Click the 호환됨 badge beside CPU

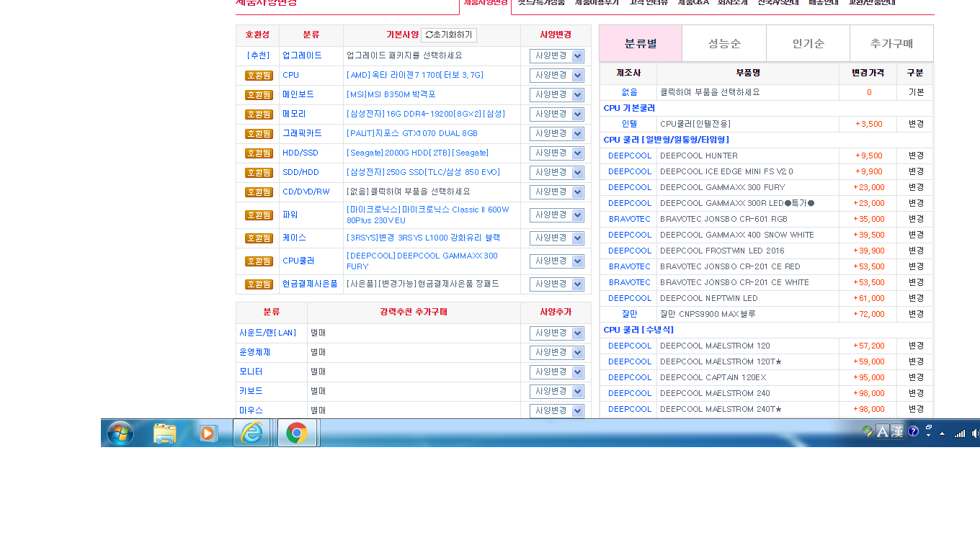coord(259,76)
